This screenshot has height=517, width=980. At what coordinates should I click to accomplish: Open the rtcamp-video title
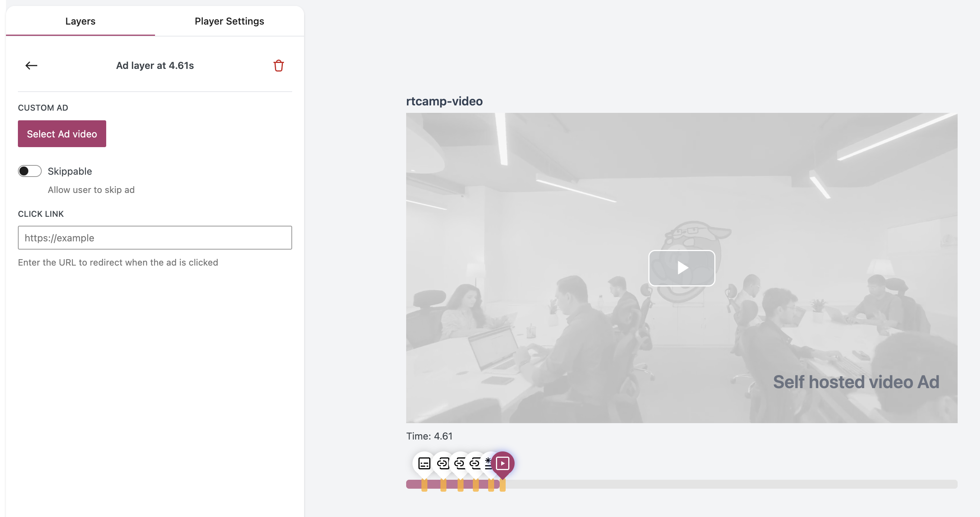(444, 101)
